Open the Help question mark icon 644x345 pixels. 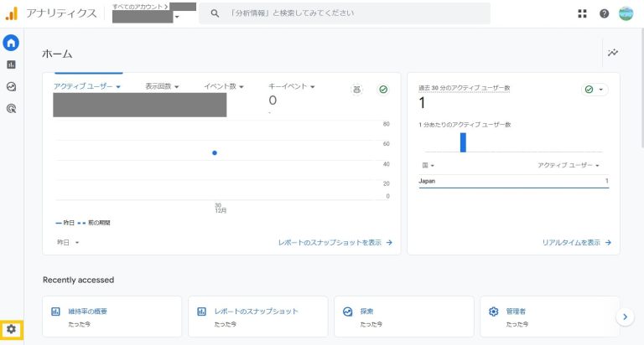pos(604,13)
